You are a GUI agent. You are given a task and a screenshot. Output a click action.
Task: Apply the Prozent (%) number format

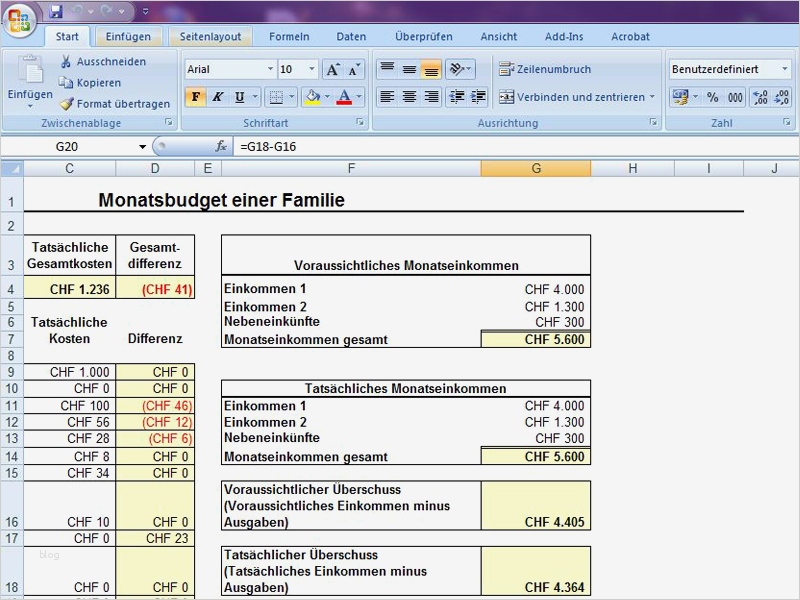(715, 97)
